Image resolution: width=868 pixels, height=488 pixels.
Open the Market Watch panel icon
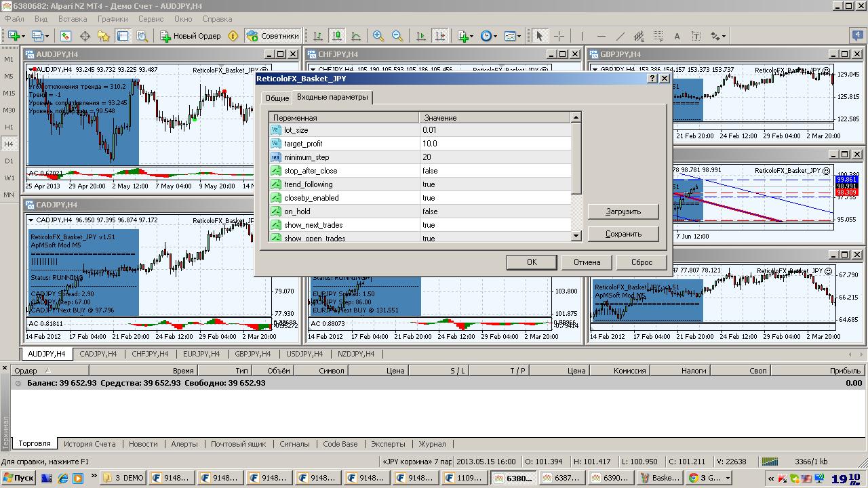click(66, 36)
